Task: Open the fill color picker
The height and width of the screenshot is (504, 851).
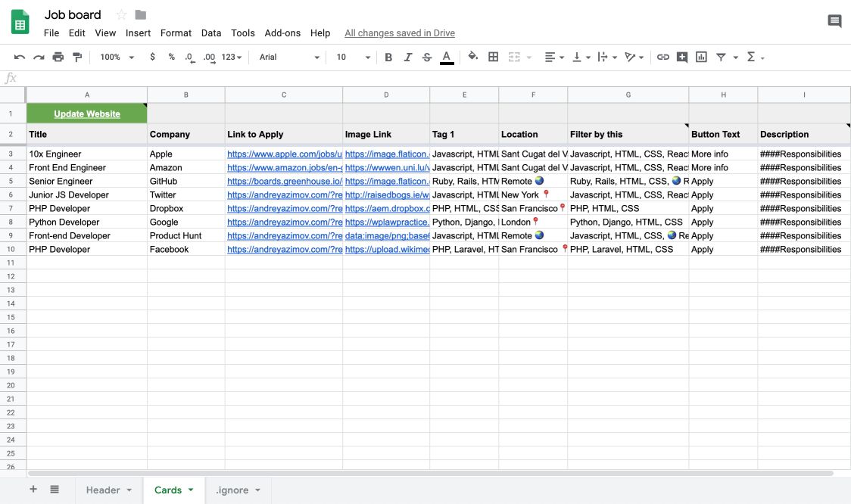Action: tap(473, 58)
